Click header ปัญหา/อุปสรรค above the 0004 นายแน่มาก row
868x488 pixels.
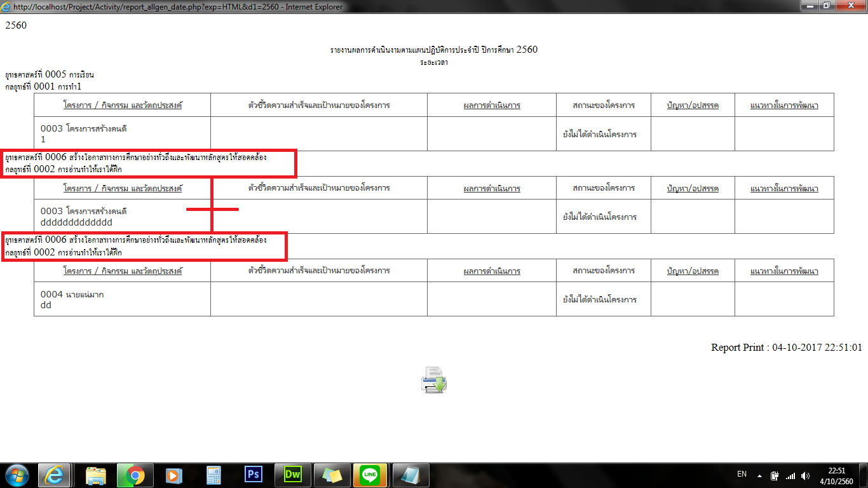coord(693,271)
